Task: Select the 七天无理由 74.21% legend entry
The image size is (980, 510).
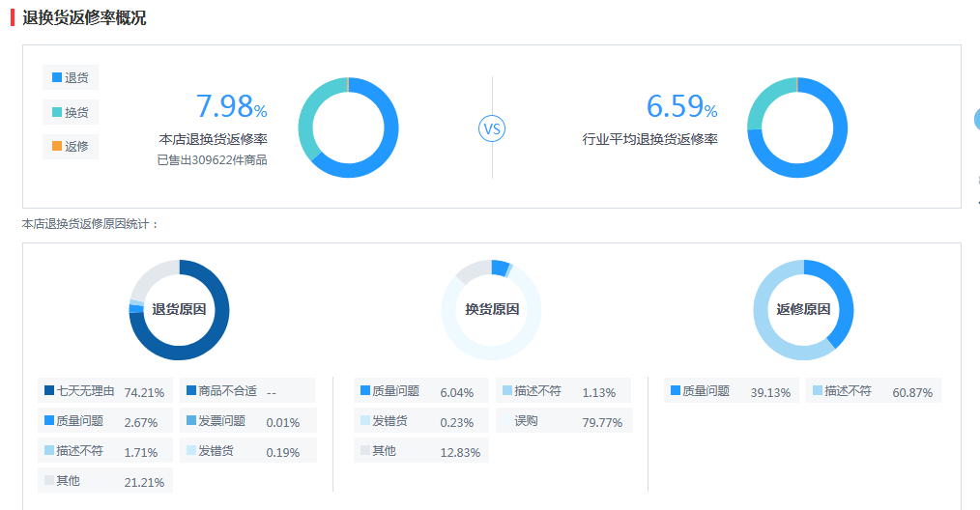Action: [x=104, y=391]
